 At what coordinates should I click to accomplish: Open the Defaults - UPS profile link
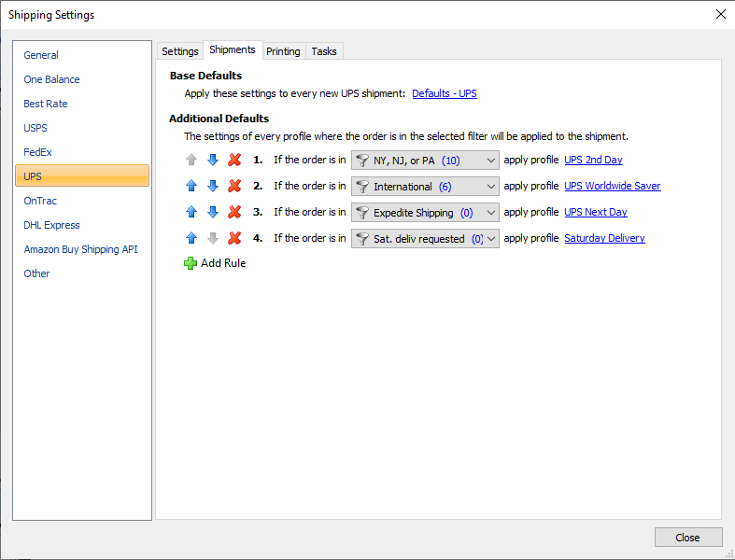point(445,93)
